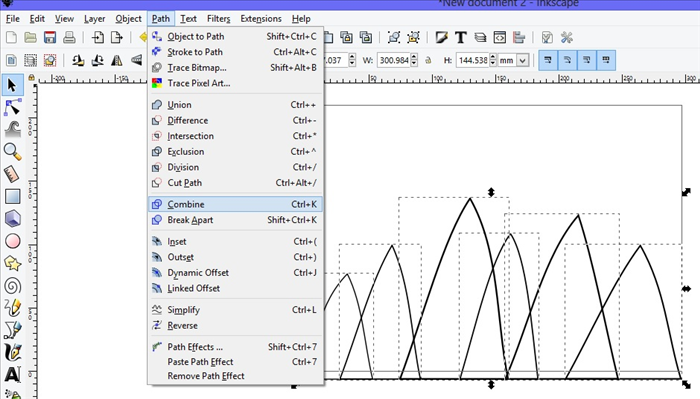700x399 pixels.
Task: Open Text and Font dialog T icon
Action: pos(461,37)
